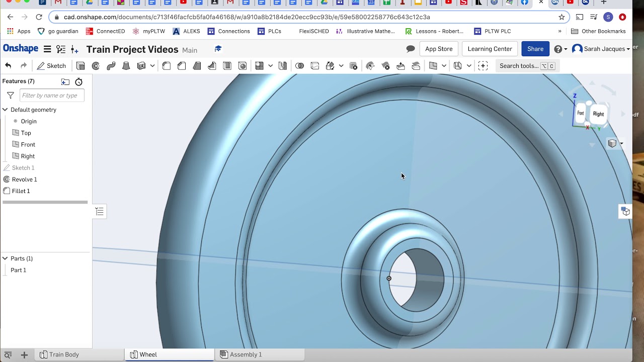This screenshot has width=644, height=362.
Task: Open the Plane tool dropdown arrow
Action: click(444, 66)
